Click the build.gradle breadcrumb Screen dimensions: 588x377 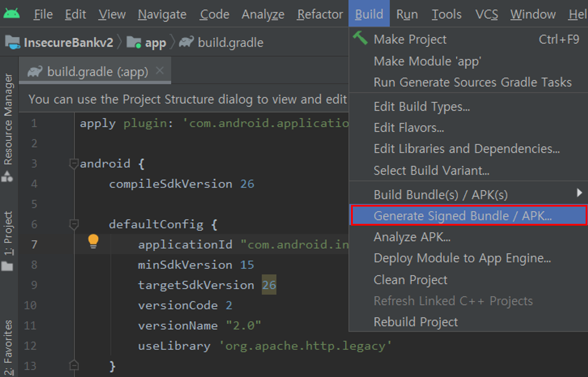(230, 43)
